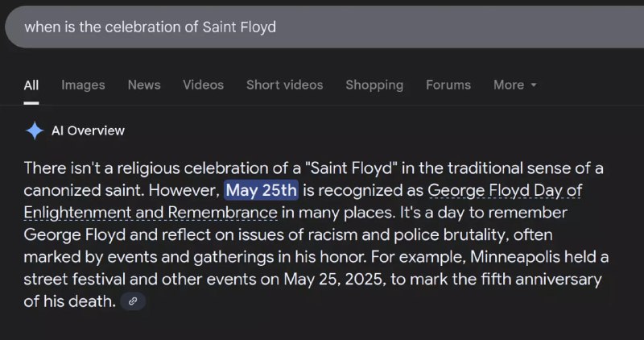The width and height of the screenshot is (644, 340).
Task: Open the Forums tab
Action: pyautogui.click(x=448, y=85)
